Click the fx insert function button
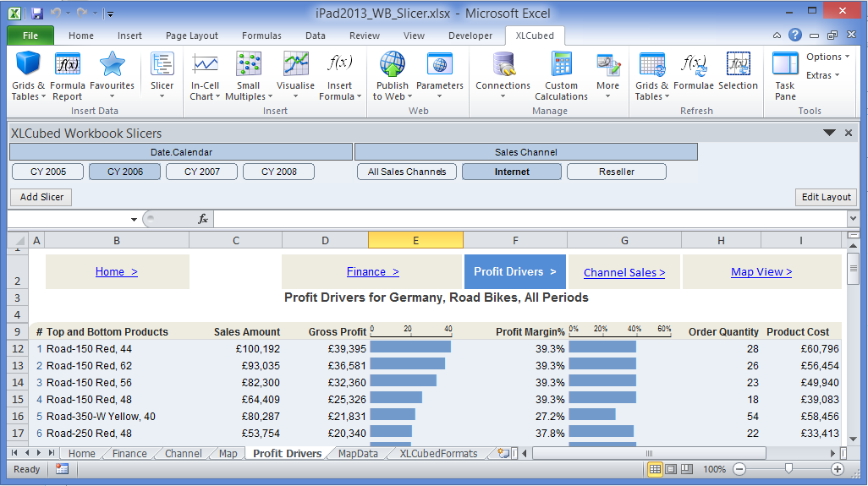The image size is (868, 486). [203, 219]
